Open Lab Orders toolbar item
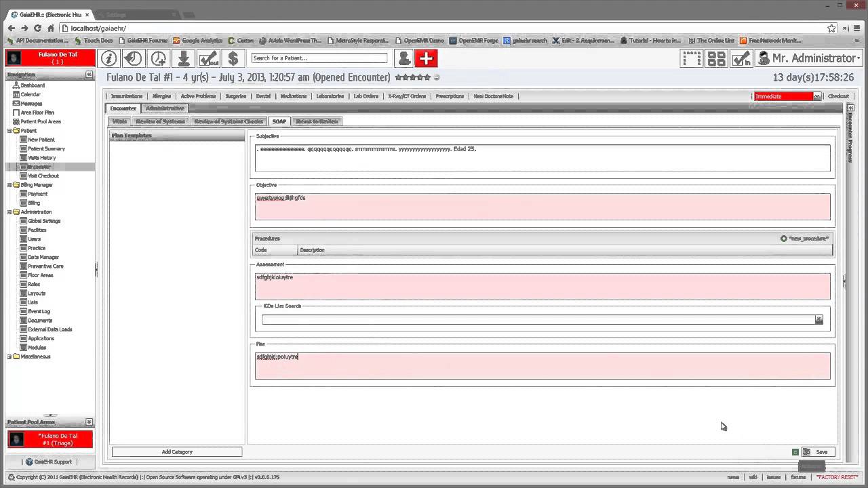This screenshot has height=488, width=868. pyautogui.click(x=366, y=96)
